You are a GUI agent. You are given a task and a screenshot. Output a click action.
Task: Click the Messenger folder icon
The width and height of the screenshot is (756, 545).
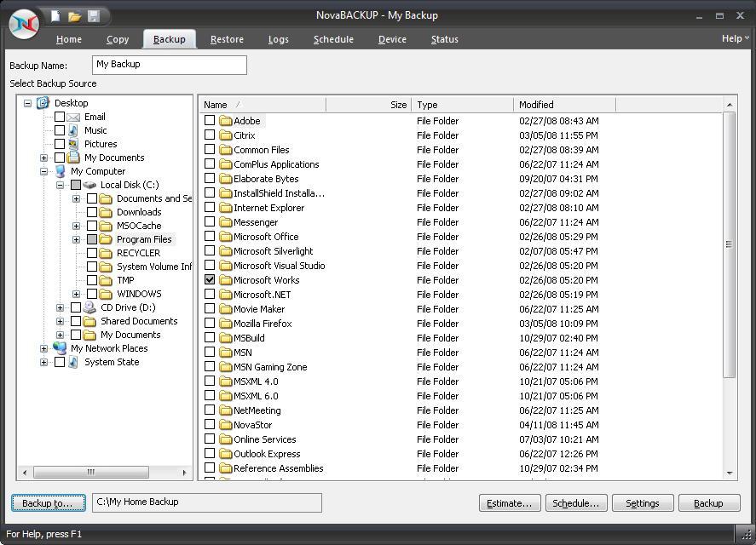[x=226, y=221]
